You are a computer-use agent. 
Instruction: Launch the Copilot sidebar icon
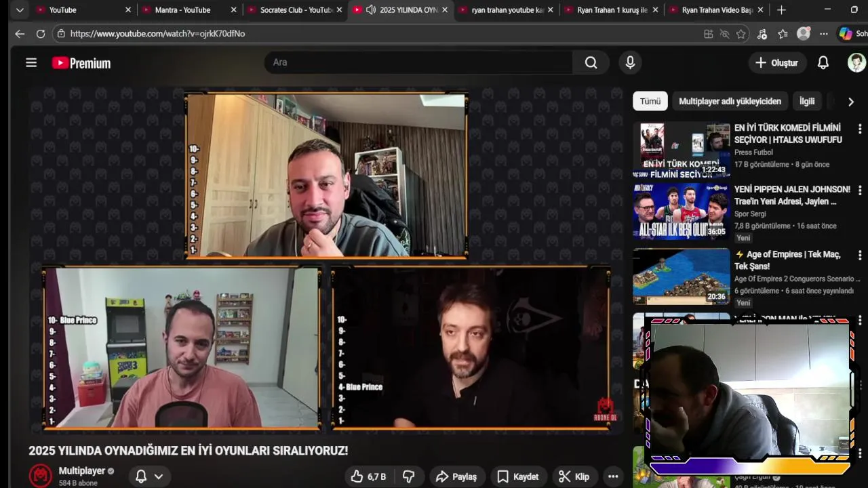(x=846, y=34)
